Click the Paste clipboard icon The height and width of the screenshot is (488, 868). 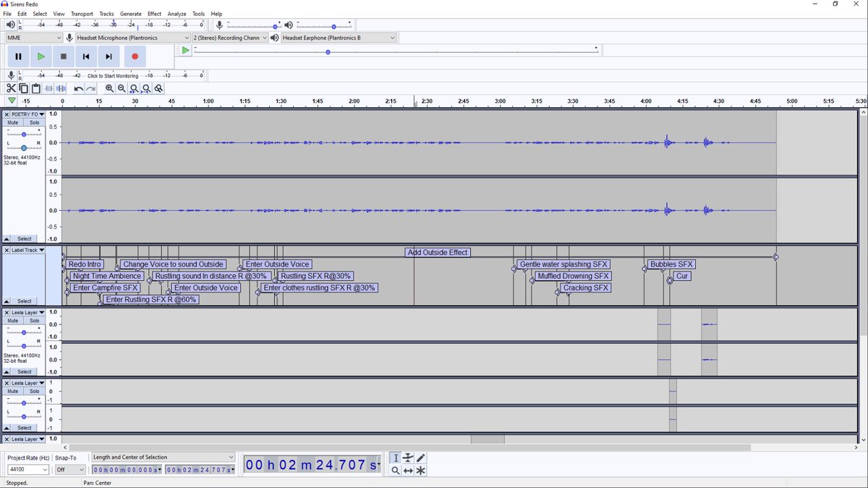[x=35, y=88]
